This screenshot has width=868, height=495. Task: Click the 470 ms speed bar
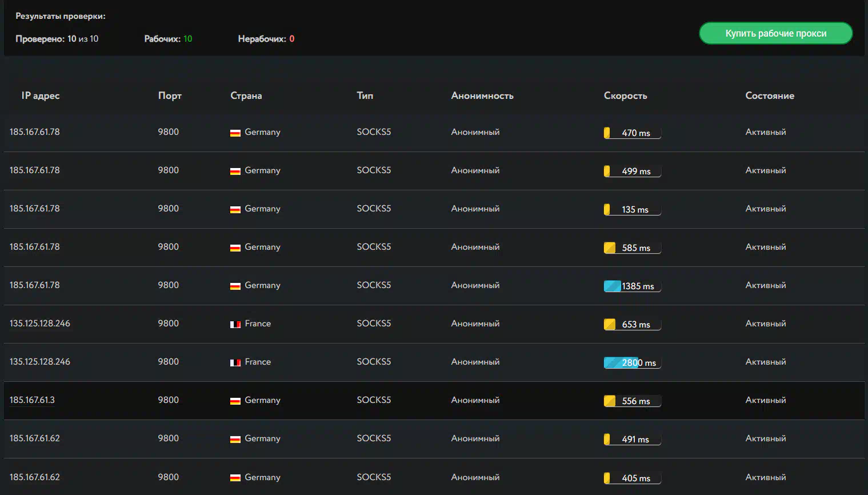coord(633,133)
